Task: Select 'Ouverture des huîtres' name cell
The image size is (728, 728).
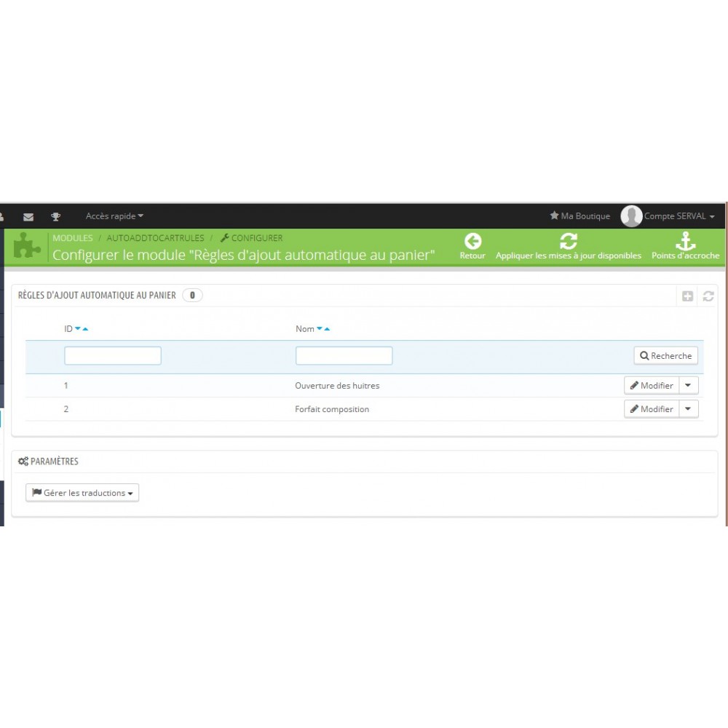Action: click(x=337, y=386)
